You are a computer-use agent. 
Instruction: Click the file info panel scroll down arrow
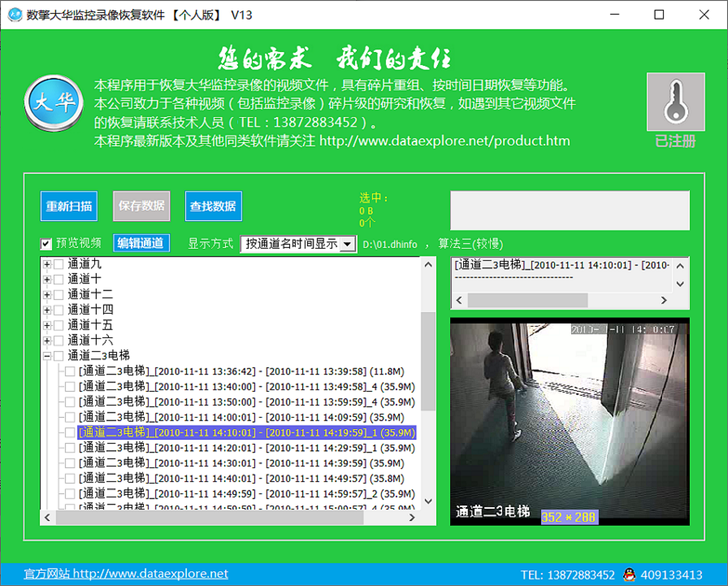tap(680, 284)
